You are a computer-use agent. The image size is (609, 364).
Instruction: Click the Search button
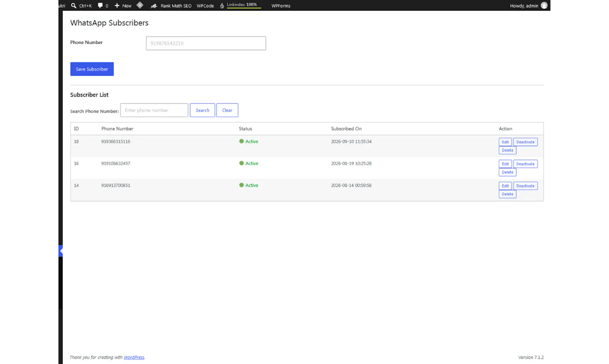click(x=202, y=110)
